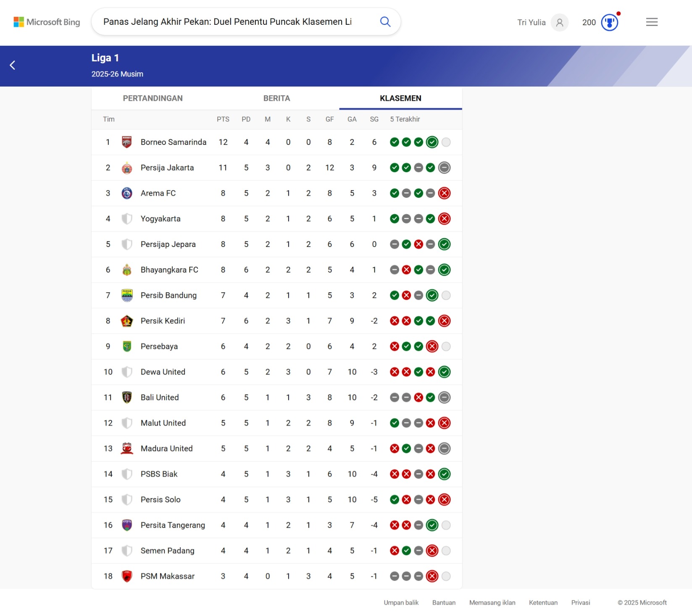The width and height of the screenshot is (692, 616).
Task: Open the Tri Yulia profile avatar
Action: [560, 22]
